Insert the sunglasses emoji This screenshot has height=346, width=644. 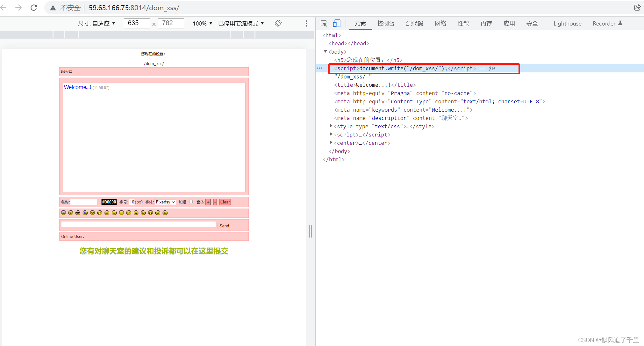coord(78,213)
